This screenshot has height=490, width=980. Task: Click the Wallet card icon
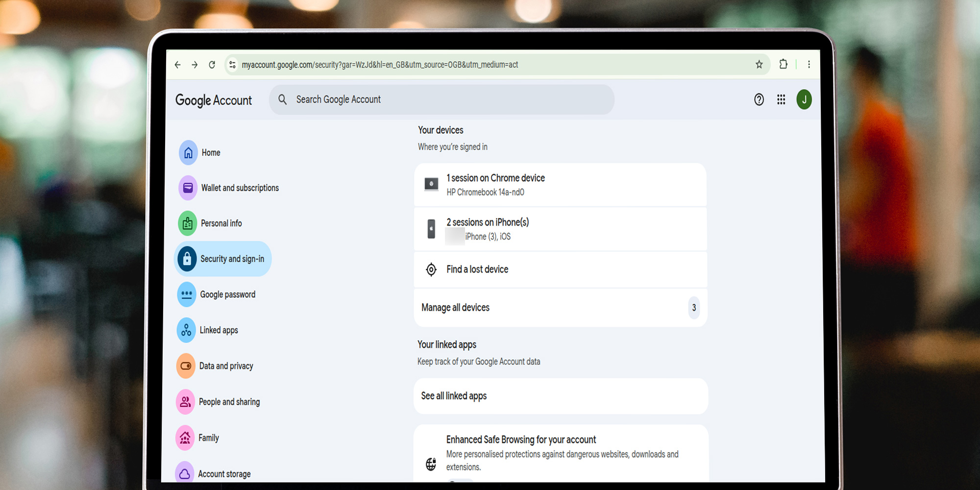(x=188, y=188)
